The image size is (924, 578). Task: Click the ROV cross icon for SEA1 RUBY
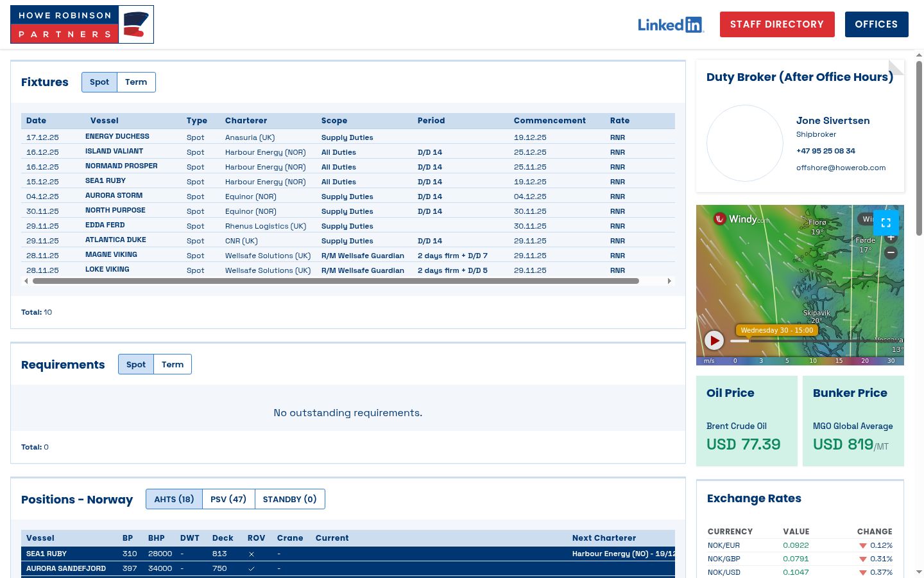click(252, 554)
